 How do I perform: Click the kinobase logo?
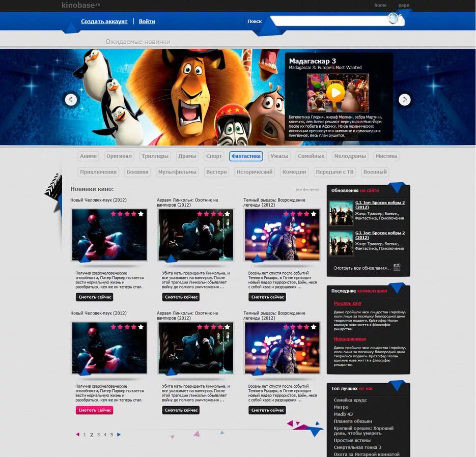click(x=80, y=5)
